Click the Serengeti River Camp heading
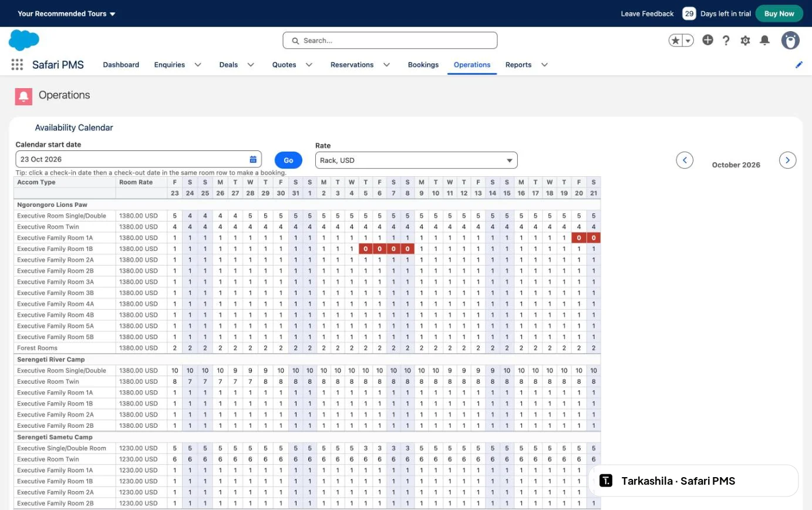Screen dimensions: 812x510 pos(51,359)
